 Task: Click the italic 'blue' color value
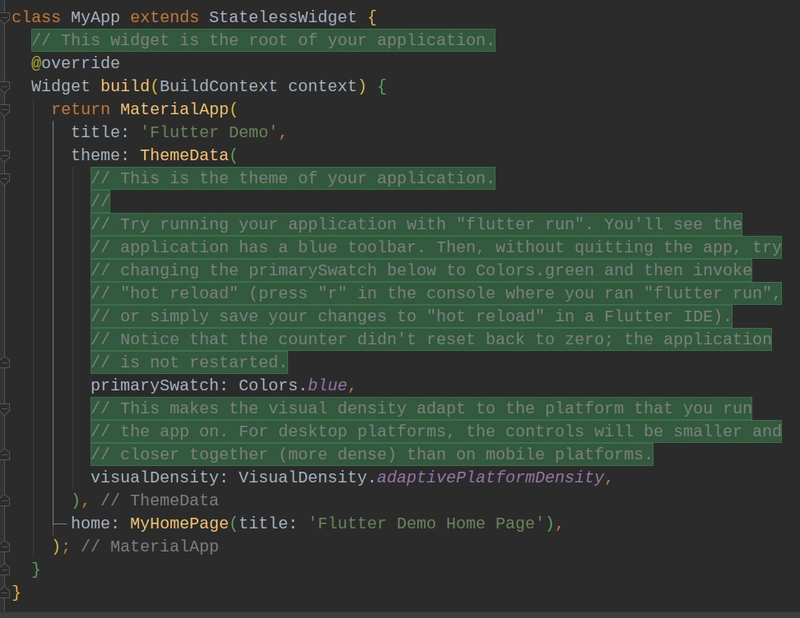pos(327,385)
